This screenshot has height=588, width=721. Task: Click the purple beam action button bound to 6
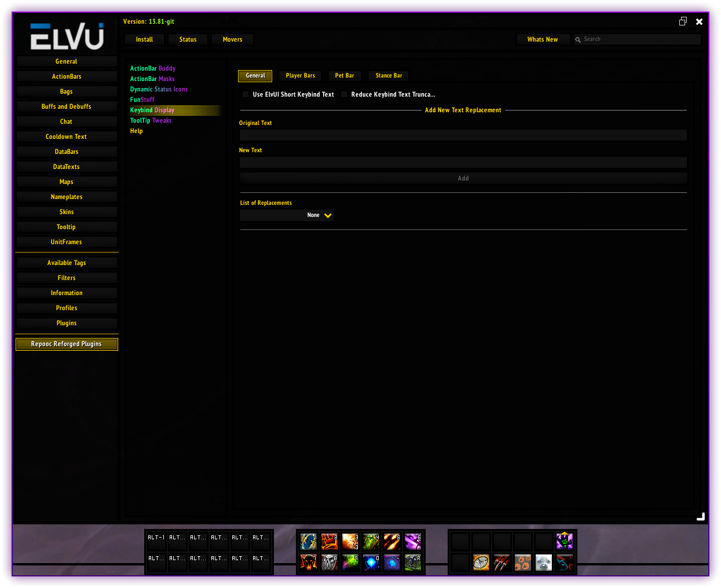click(413, 542)
